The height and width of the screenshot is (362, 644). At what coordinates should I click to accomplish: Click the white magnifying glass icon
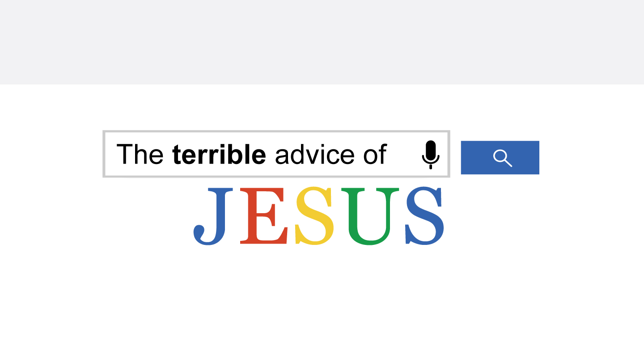coord(502,158)
